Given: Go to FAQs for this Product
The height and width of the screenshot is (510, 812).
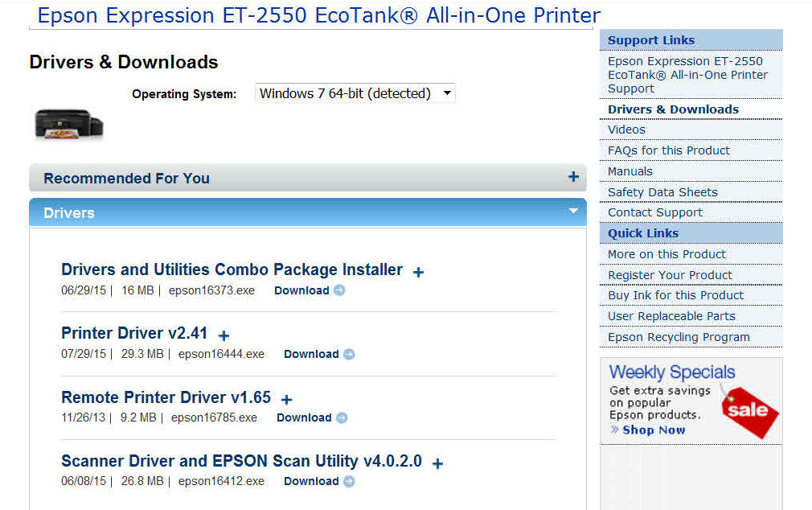Looking at the screenshot, I should [x=669, y=150].
